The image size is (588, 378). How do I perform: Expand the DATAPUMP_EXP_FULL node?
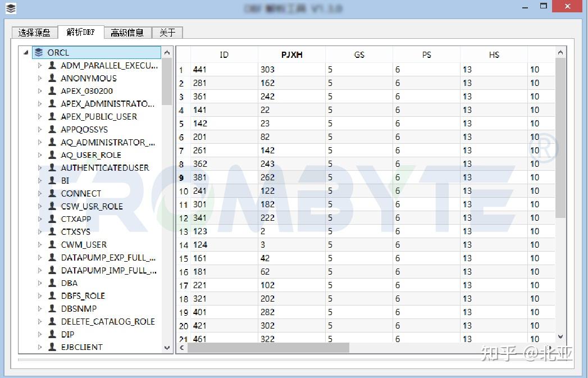pyautogui.click(x=39, y=257)
